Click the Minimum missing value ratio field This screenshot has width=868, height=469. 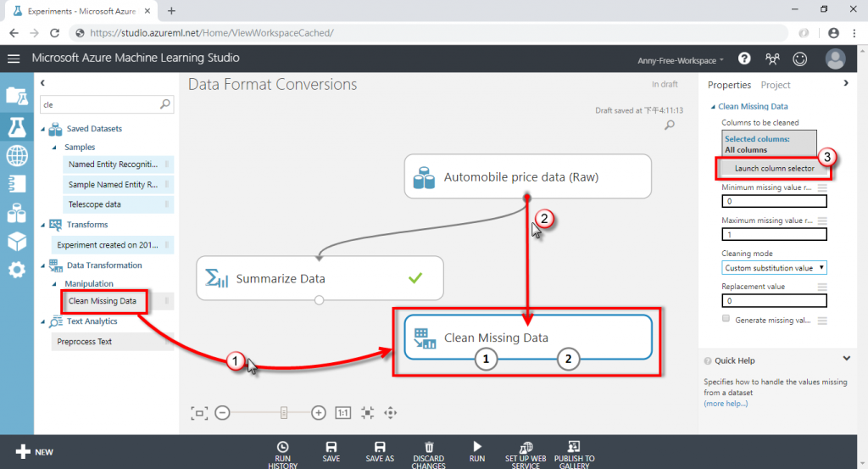click(x=774, y=202)
